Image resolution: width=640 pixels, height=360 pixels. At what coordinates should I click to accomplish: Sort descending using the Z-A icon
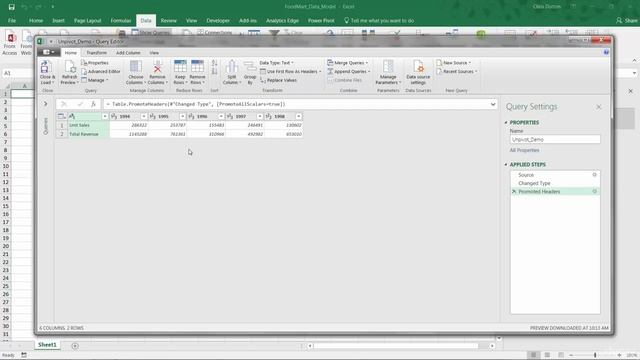point(214,71)
